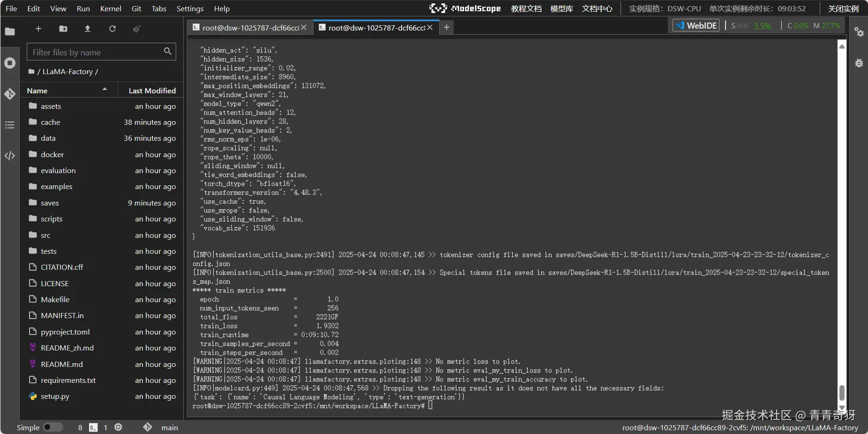Click the LLaMA-Factory breadcrumb
The image size is (868, 434).
coord(67,72)
